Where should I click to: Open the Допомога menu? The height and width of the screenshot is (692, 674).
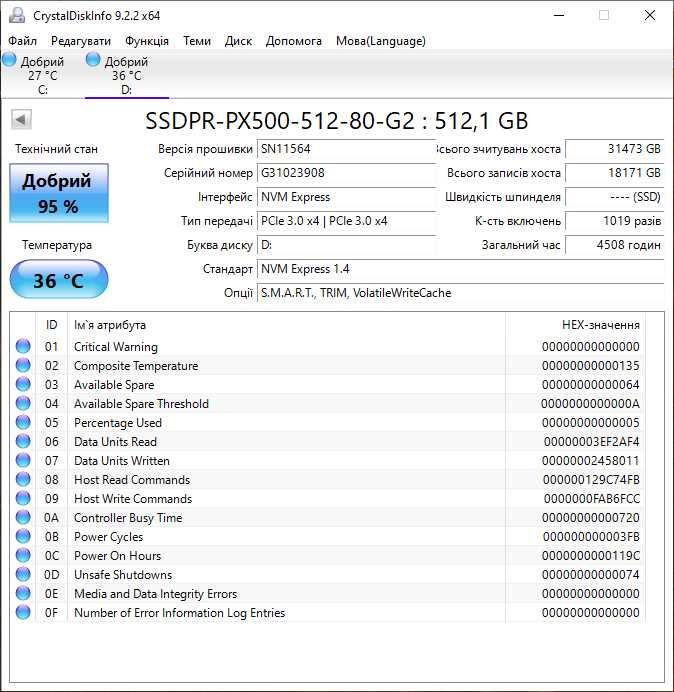point(294,41)
